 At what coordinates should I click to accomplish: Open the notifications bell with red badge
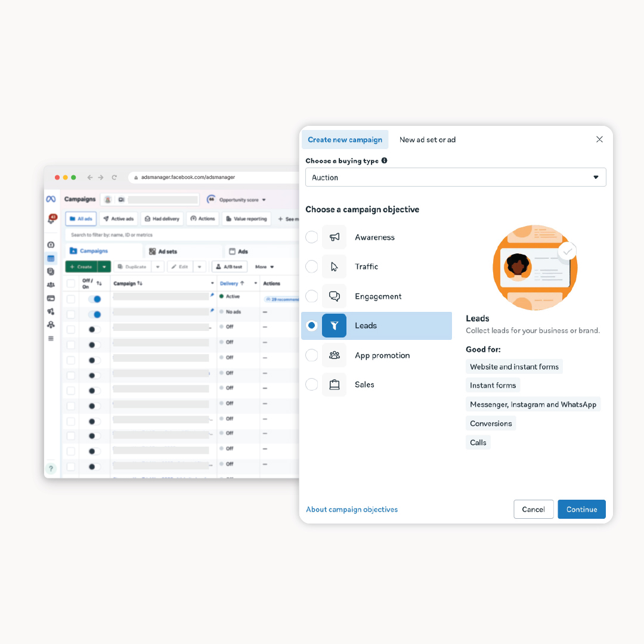pyautogui.click(x=51, y=219)
